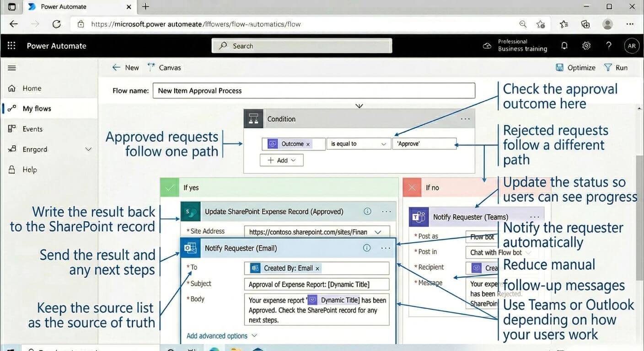Remove the Outcome token from condition
Screen dimensions: 644x351
[x=308, y=144]
